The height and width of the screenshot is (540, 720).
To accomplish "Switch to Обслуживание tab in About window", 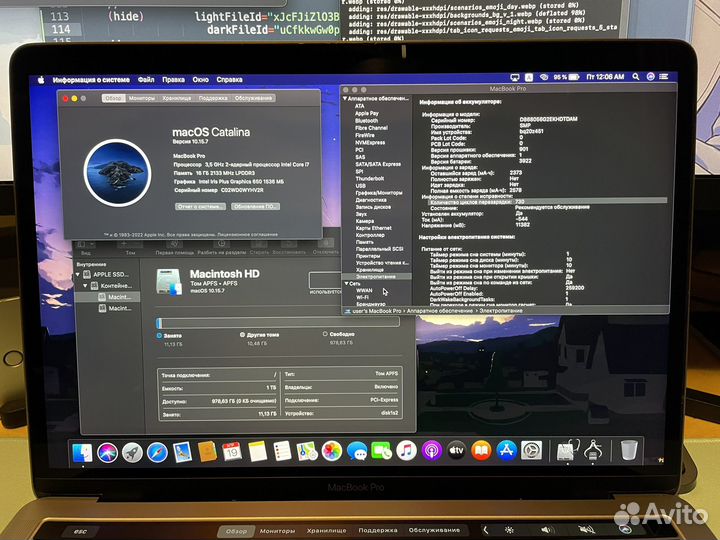I will click(253, 98).
